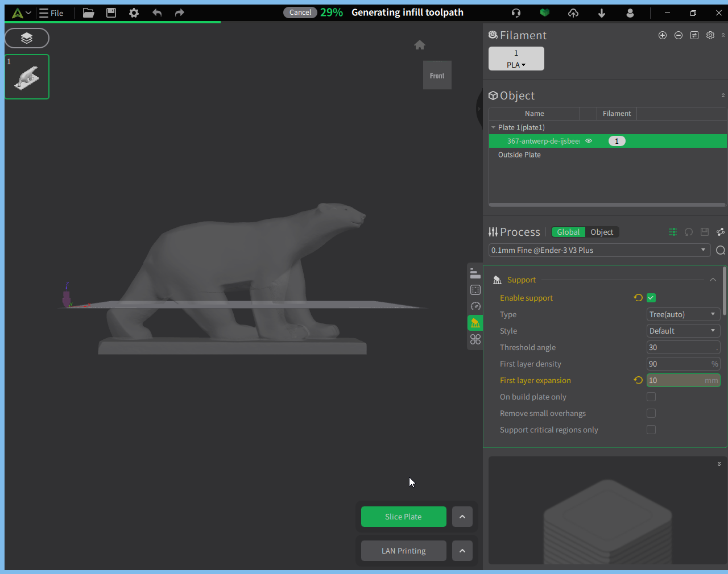Toggle the Enable support checkbox
This screenshot has height=574, width=728.
pyautogui.click(x=651, y=298)
